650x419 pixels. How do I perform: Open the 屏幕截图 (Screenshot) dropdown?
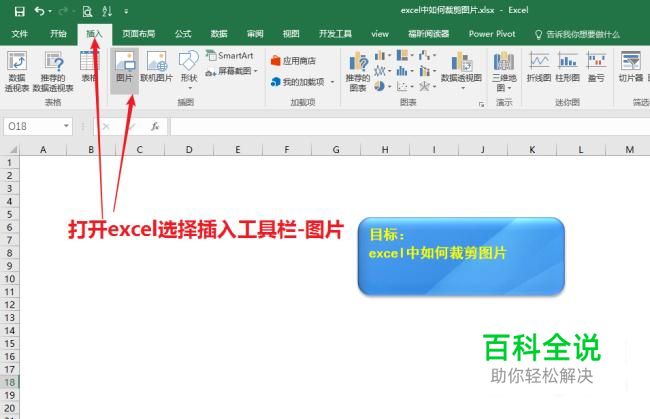(x=232, y=71)
